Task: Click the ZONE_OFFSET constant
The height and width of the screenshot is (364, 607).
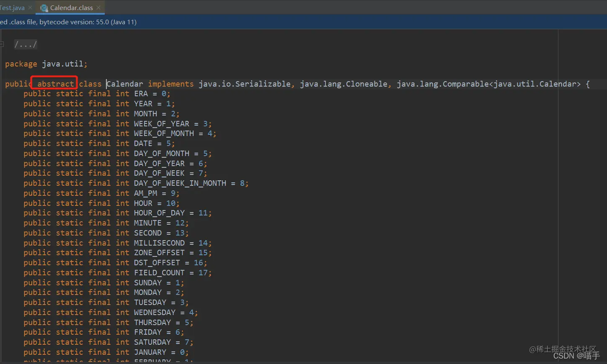Action: pyautogui.click(x=159, y=253)
